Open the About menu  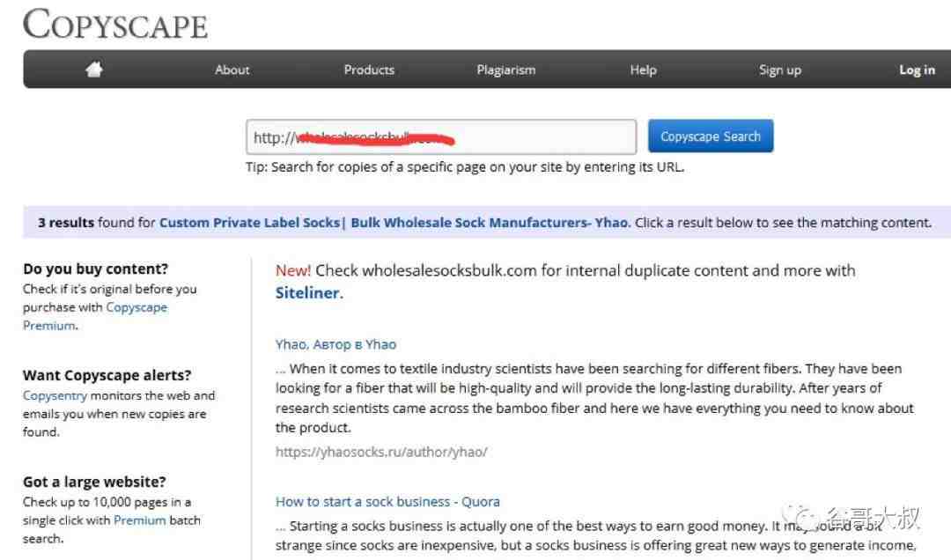tap(232, 70)
